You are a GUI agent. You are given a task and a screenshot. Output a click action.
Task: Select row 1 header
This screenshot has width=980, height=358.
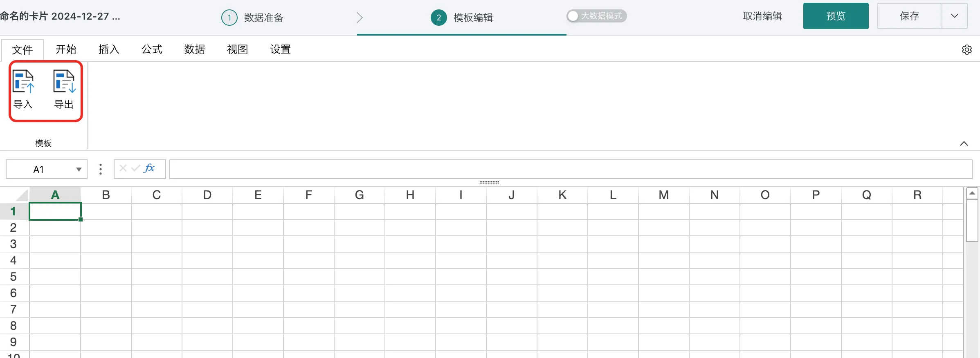(x=14, y=211)
